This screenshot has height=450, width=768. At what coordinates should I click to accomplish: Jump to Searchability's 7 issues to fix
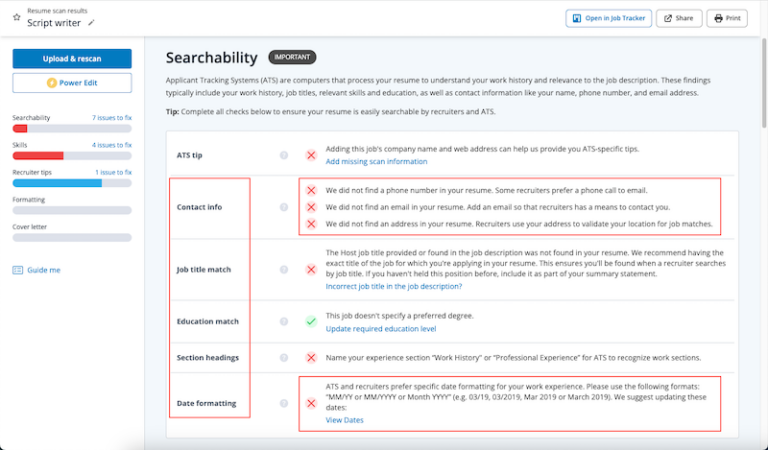coord(111,118)
